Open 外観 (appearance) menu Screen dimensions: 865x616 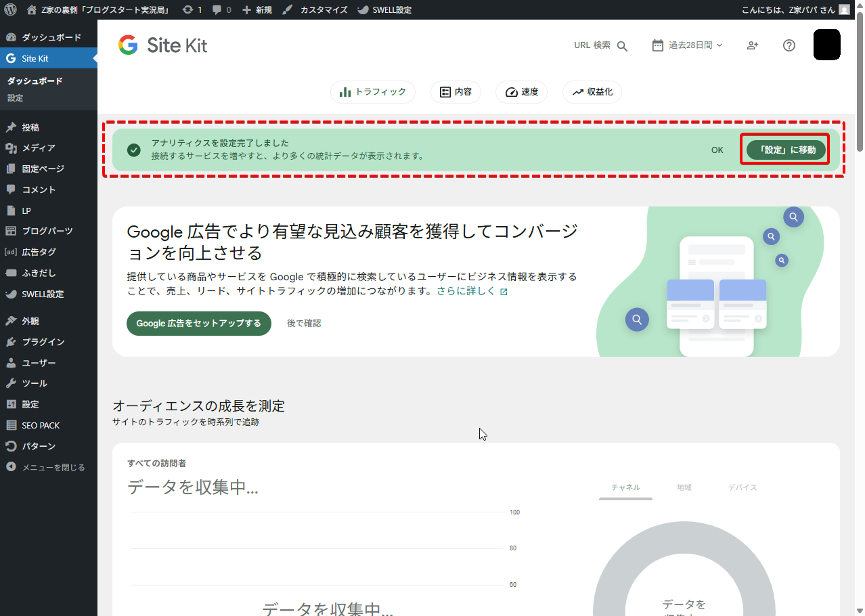coord(49,321)
